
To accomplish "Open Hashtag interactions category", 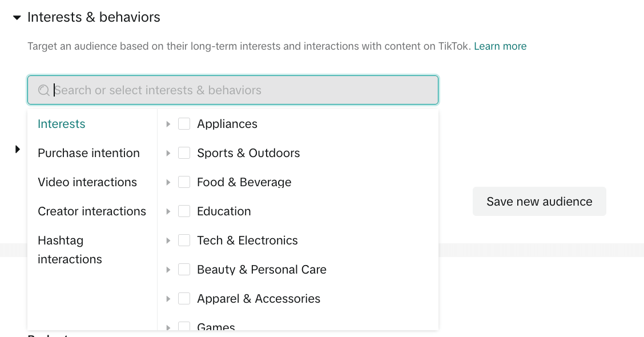I will (70, 250).
